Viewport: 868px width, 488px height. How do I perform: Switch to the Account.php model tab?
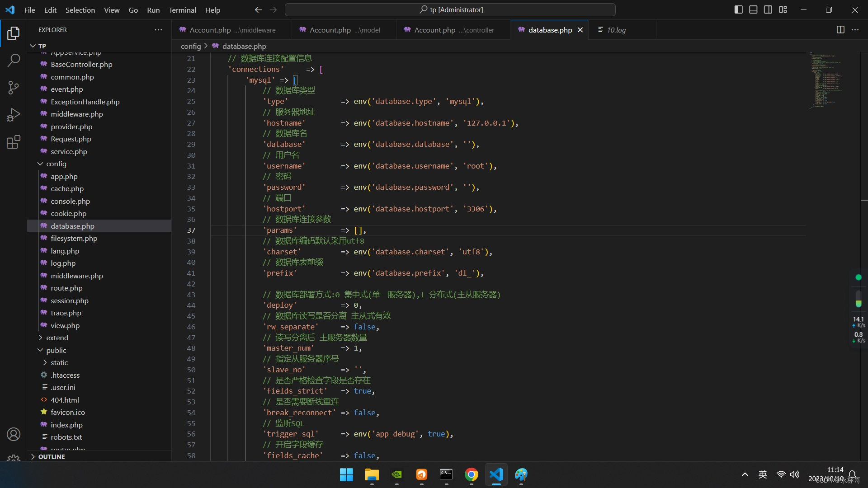click(344, 30)
